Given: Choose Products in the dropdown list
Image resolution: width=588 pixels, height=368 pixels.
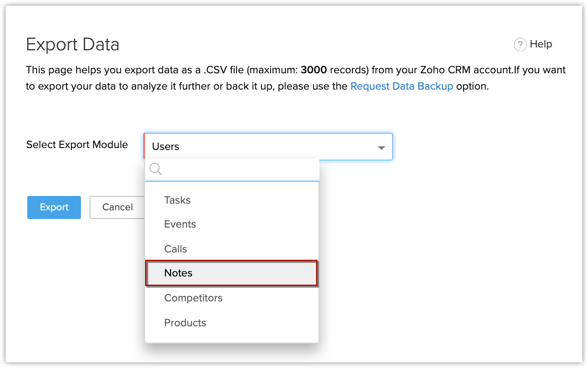Looking at the screenshot, I should (185, 323).
